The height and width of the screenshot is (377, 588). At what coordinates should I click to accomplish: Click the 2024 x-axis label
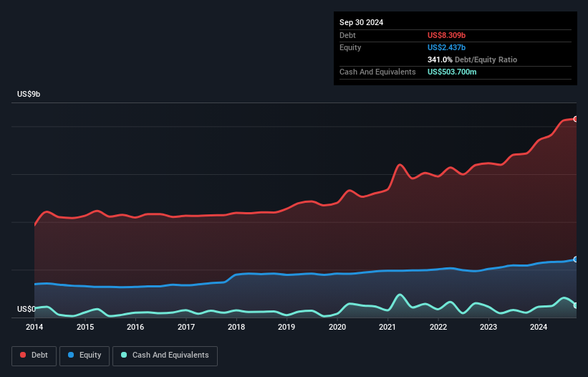tap(539, 327)
